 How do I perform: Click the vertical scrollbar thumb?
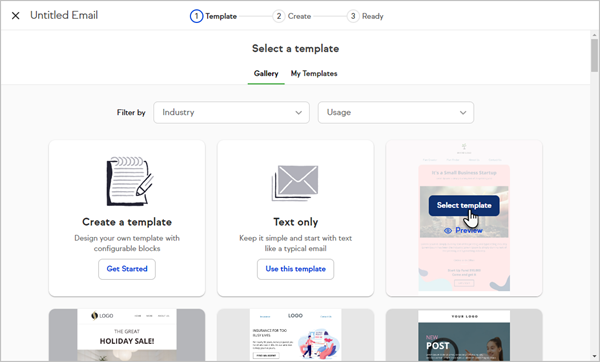click(594, 55)
